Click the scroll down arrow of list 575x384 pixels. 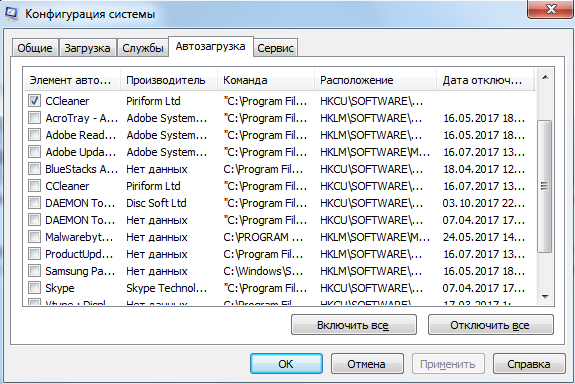click(x=545, y=296)
